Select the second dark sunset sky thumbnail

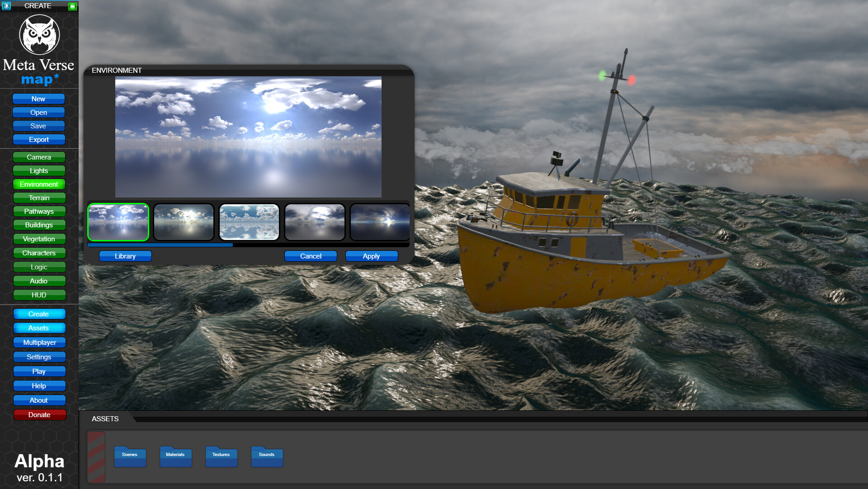(x=184, y=222)
